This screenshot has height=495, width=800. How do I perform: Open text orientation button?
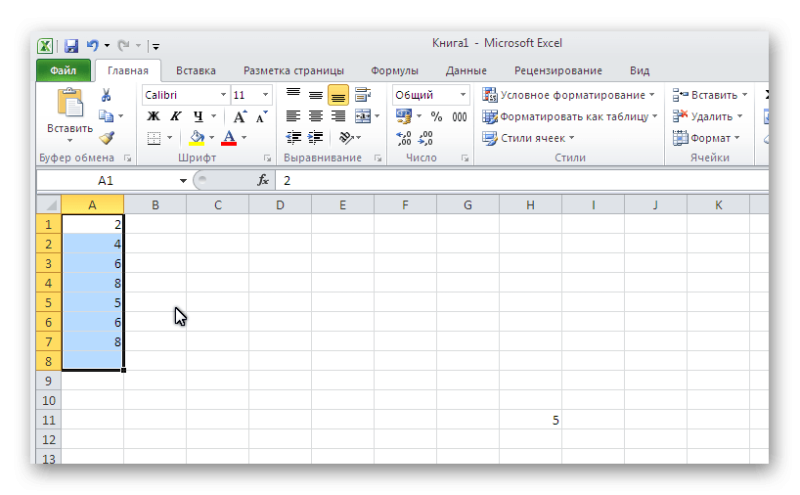(346, 137)
